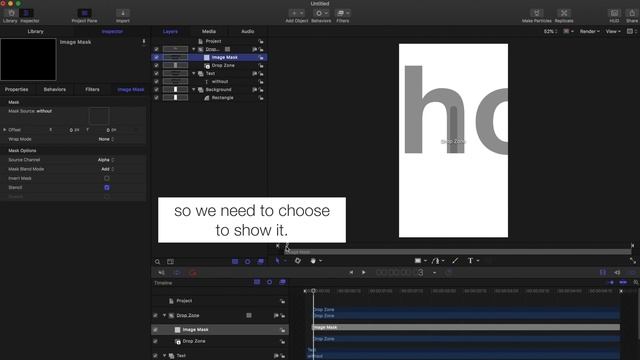Viewport: 640px width, 360px height.
Task: Click the Mask Source image well
Action: [99, 116]
